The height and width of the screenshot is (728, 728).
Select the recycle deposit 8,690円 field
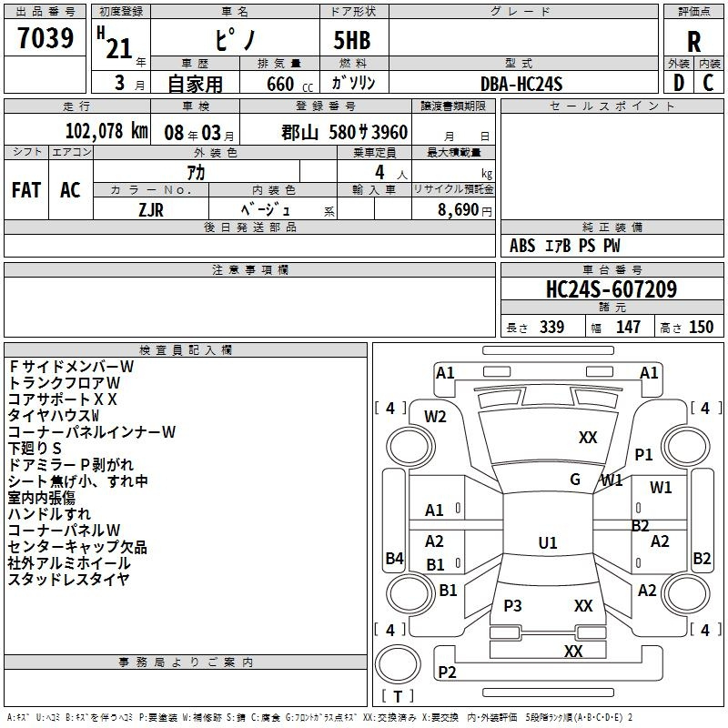pyautogui.click(x=453, y=209)
